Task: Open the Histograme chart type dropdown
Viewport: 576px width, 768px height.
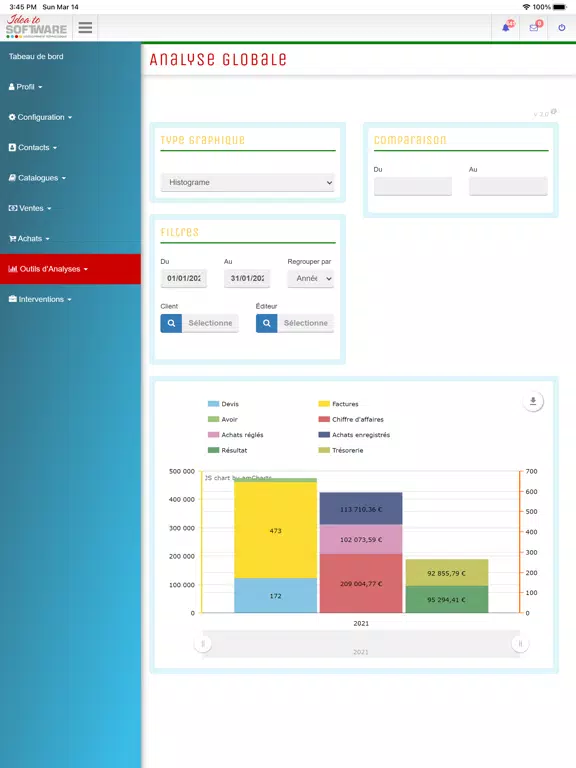Action: 248,182
